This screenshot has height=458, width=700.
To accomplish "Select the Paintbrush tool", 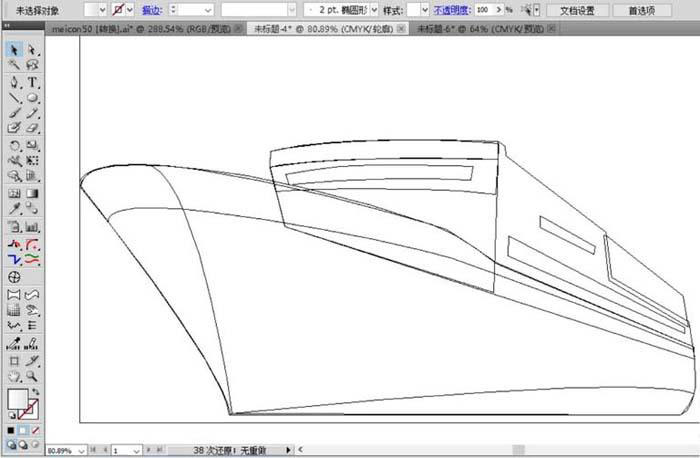I will pos(14,113).
